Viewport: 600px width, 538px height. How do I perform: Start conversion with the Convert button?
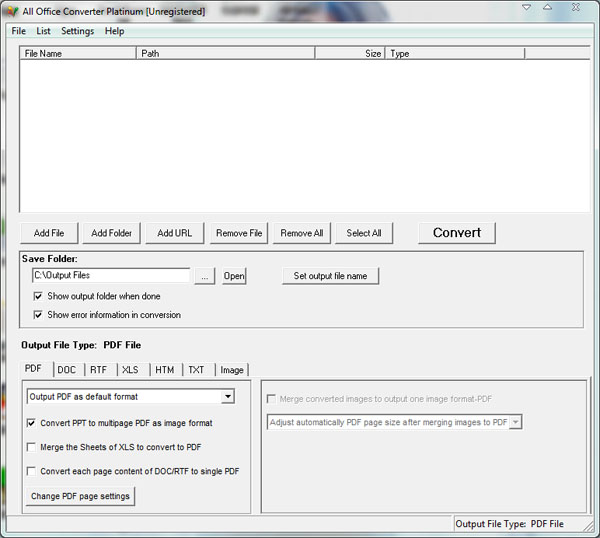[x=457, y=233]
